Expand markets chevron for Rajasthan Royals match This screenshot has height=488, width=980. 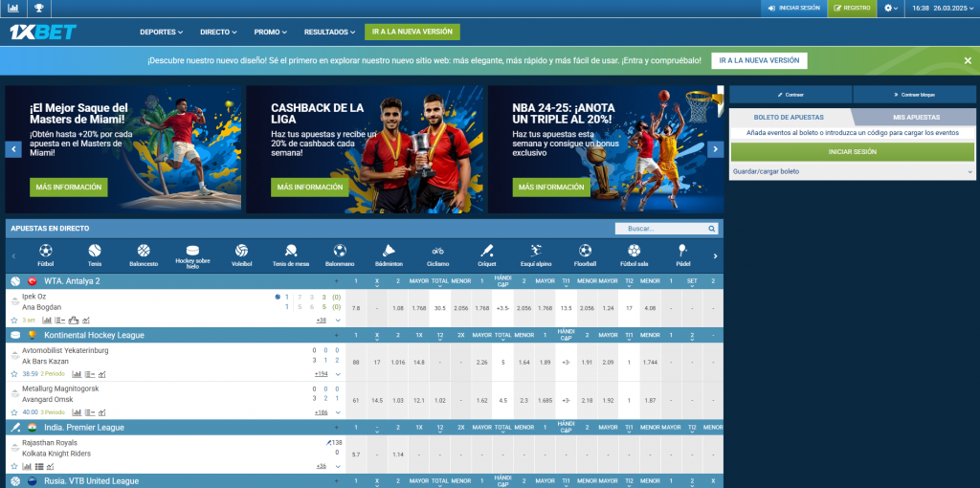(x=338, y=466)
